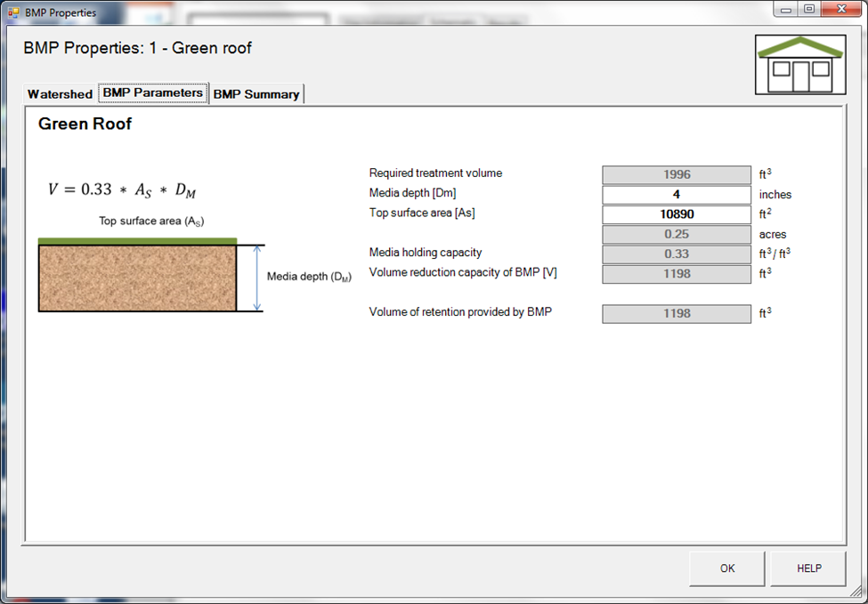The width and height of the screenshot is (868, 604).
Task: Click the acres value field
Action: click(x=677, y=235)
